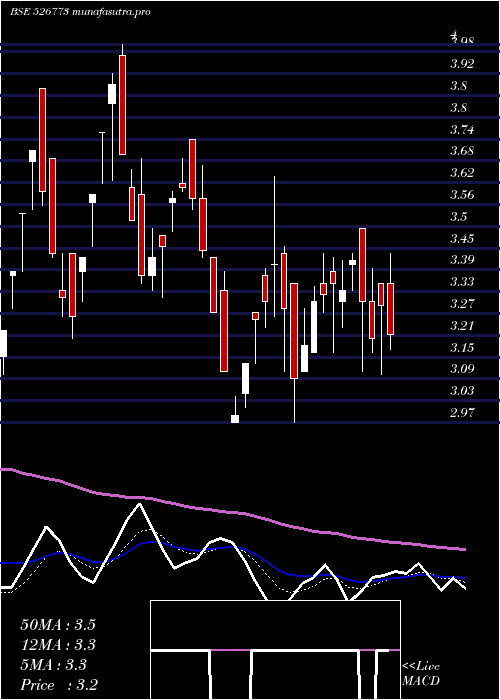The image size is (500, 700).
Task: Click the 3.21 price axis label
Action: click(x=462, y=325)
